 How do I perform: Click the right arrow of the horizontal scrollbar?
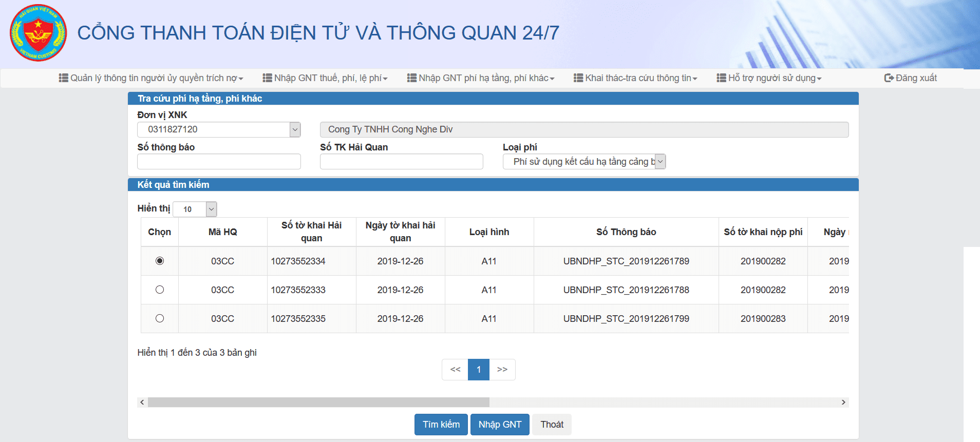pyautogui.click(x=843, y=402)
